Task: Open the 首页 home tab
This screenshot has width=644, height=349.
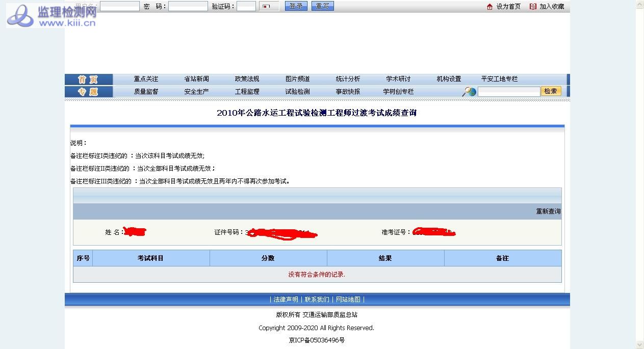Action: [x=88, y=79]
